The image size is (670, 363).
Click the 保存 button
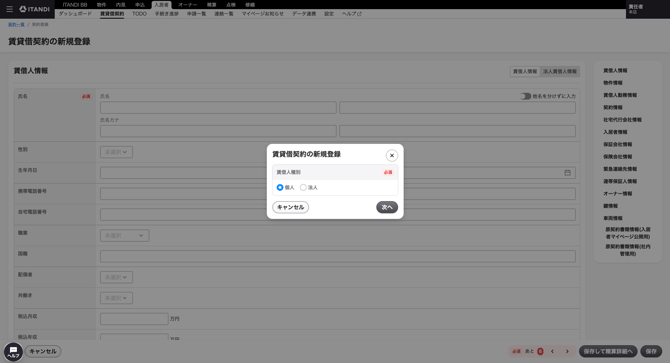point(651,351)
